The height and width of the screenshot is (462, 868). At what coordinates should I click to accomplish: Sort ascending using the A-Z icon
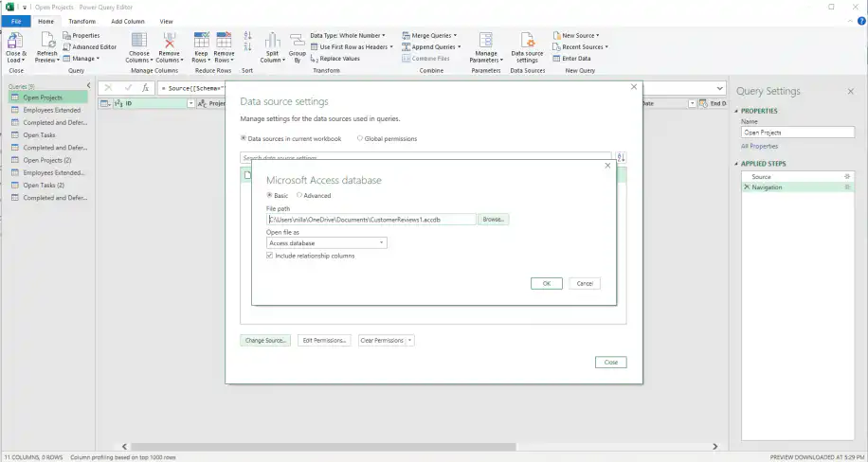click(247, 36)
